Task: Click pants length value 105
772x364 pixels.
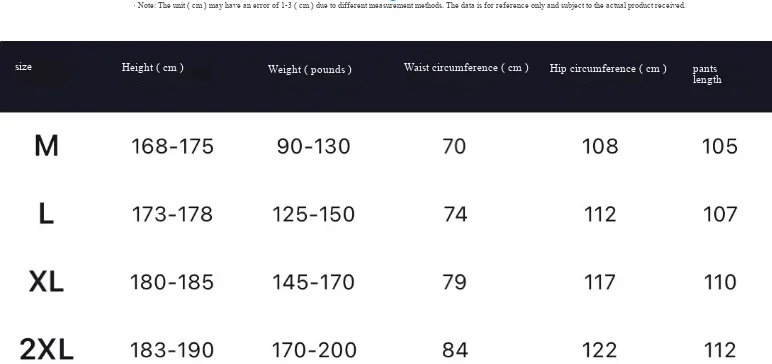Action: click(720, 146)
